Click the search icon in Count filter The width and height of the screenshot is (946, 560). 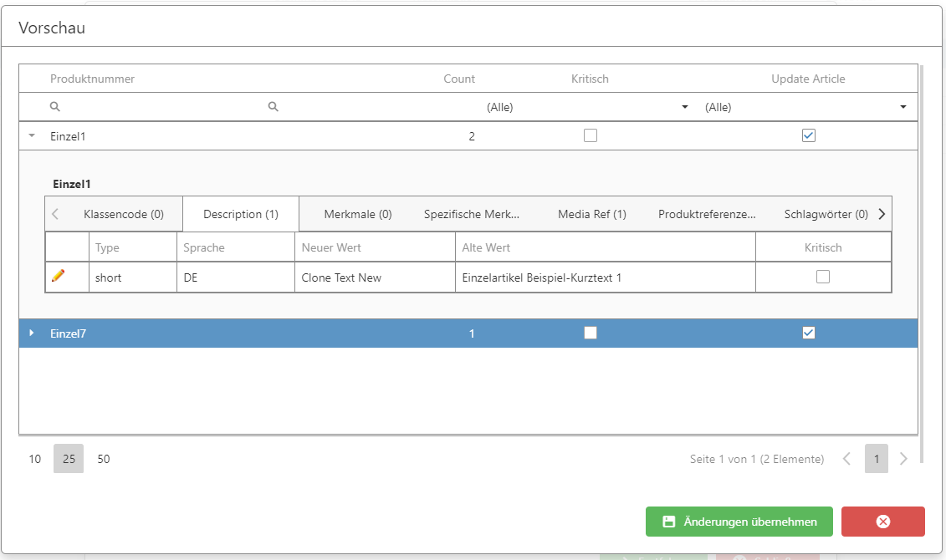(x=274, y=107)
